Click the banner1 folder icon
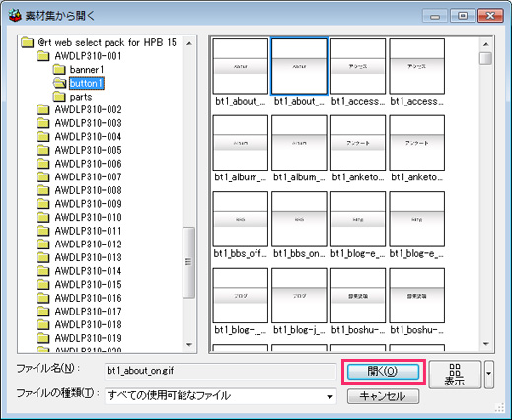This screenshot has height=420, width=512. 59,69
